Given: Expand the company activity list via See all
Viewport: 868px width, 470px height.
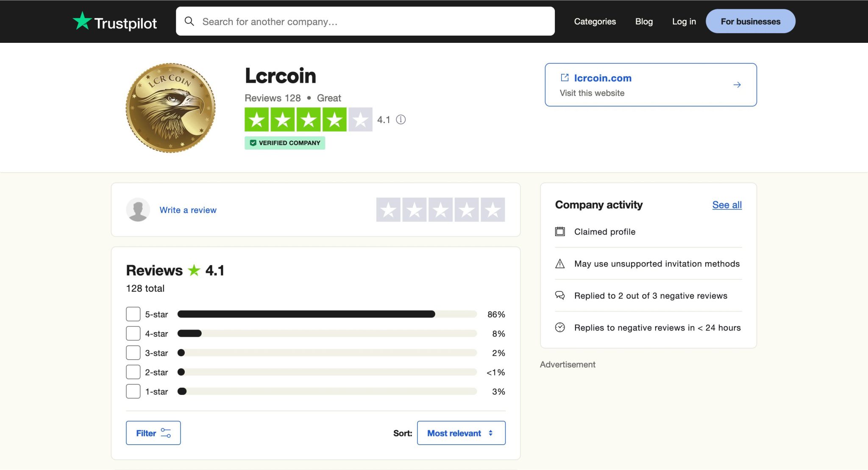Looking at the screenshot, I should 726,204.
